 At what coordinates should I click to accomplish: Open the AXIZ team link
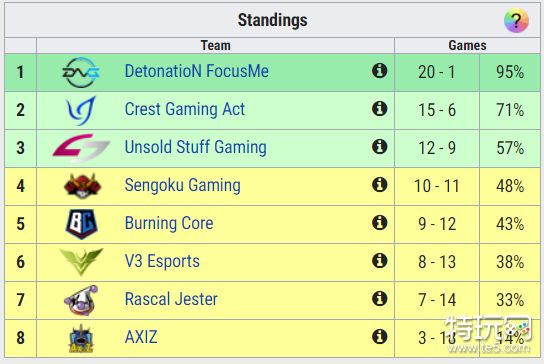point(141,337)
